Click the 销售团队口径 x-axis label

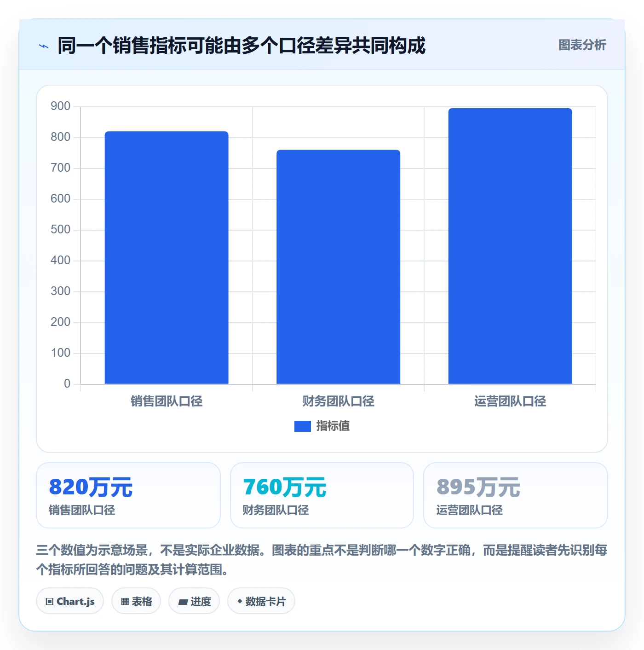pos(167,401)
